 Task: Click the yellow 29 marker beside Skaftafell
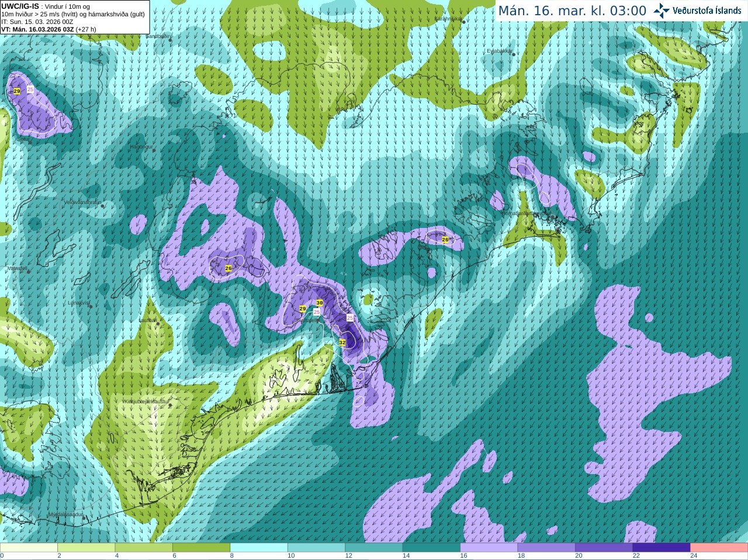(x=303, y=309)
